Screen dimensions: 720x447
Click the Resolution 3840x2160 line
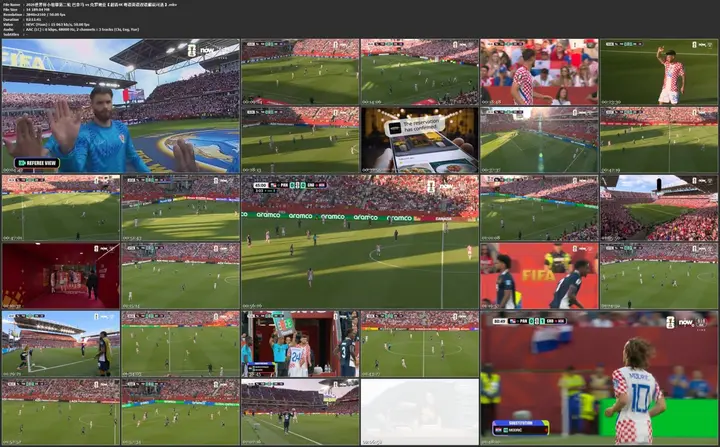[x=34, y=14]
